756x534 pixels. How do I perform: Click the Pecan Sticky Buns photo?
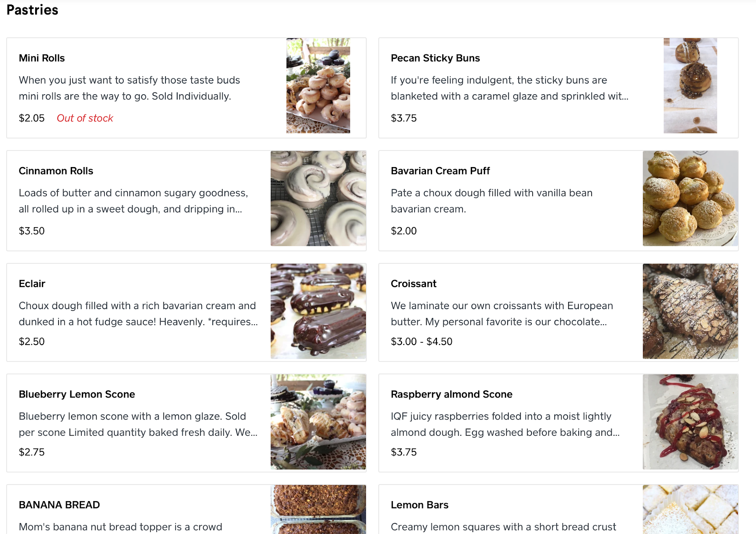pyautogui.click(x=690, y=86)
